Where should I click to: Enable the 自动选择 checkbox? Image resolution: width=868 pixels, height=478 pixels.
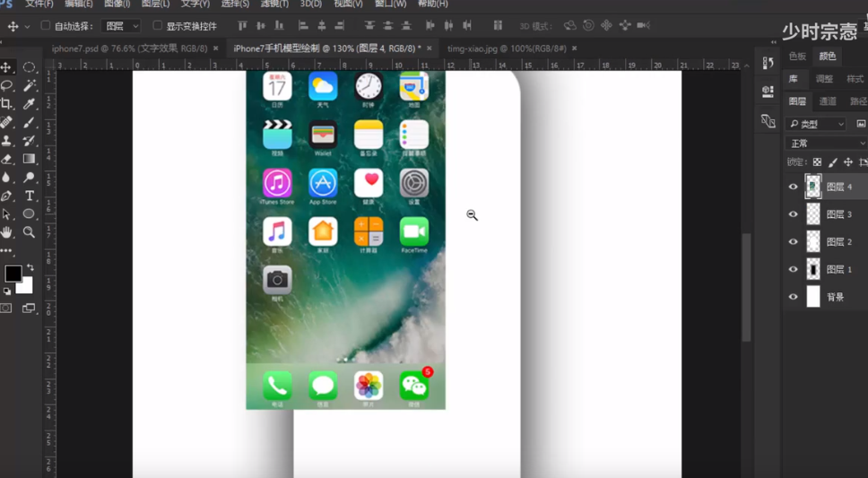pos(46,25)
